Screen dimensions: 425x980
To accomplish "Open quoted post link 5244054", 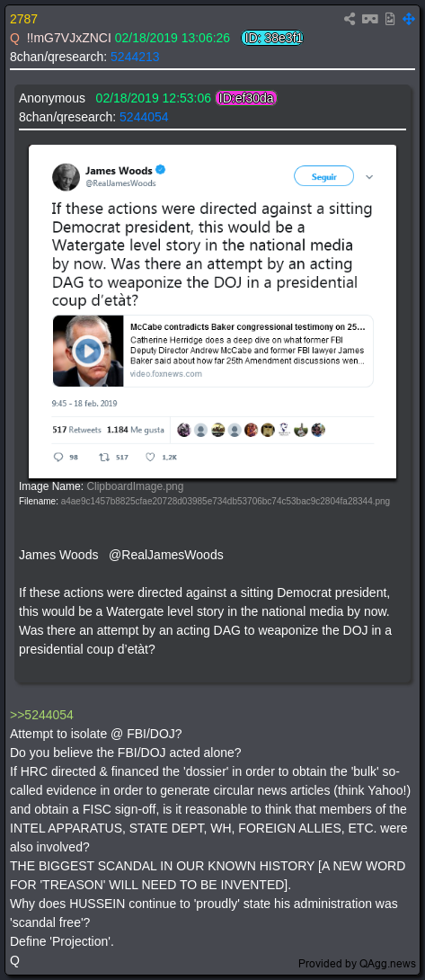I will click(x=144, y=117).
